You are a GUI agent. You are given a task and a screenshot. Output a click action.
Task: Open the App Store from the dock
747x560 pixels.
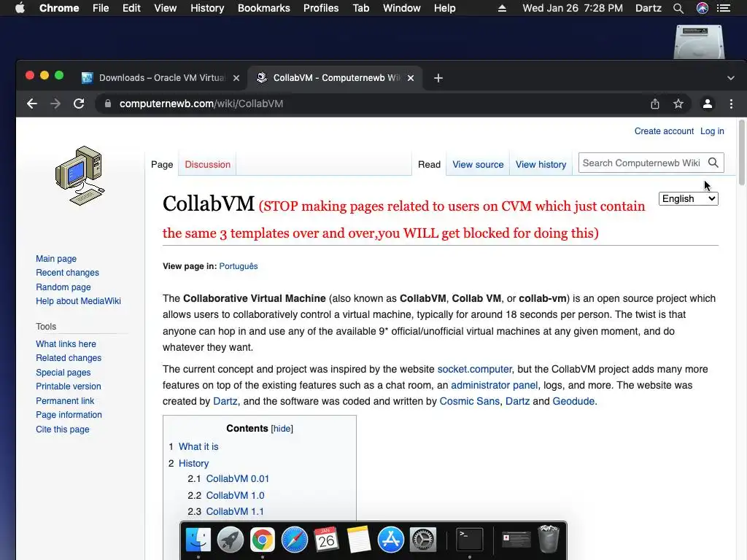click(x=391, y=540)
